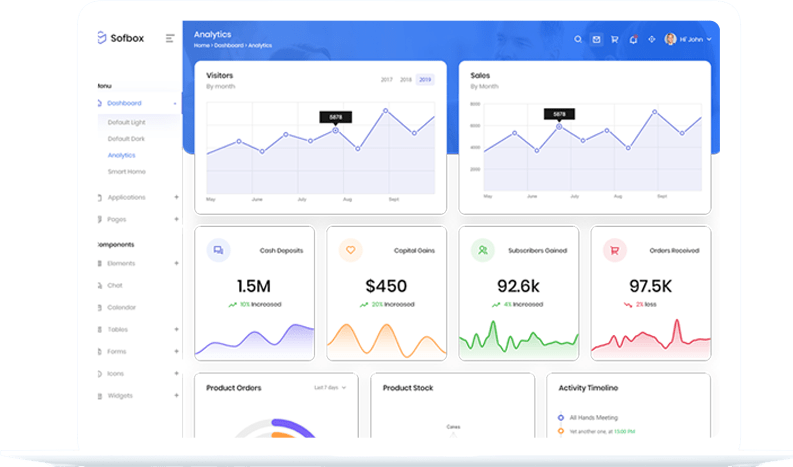
Task: Click the Sofbox logo
Action: 122,38
